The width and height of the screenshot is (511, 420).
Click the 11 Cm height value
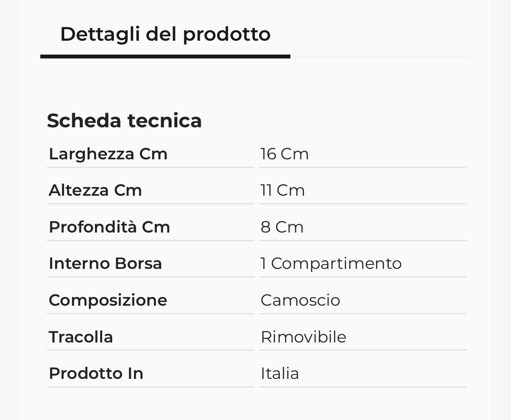coord(282,191)
